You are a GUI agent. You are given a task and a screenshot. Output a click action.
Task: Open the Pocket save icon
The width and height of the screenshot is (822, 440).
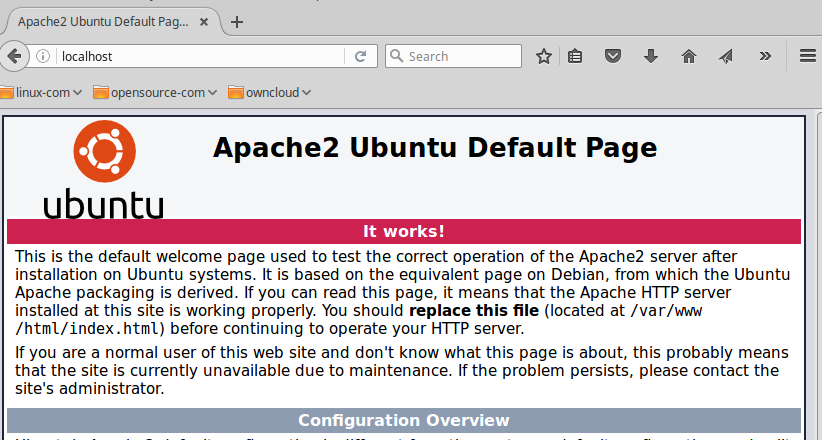pos(613,57)
